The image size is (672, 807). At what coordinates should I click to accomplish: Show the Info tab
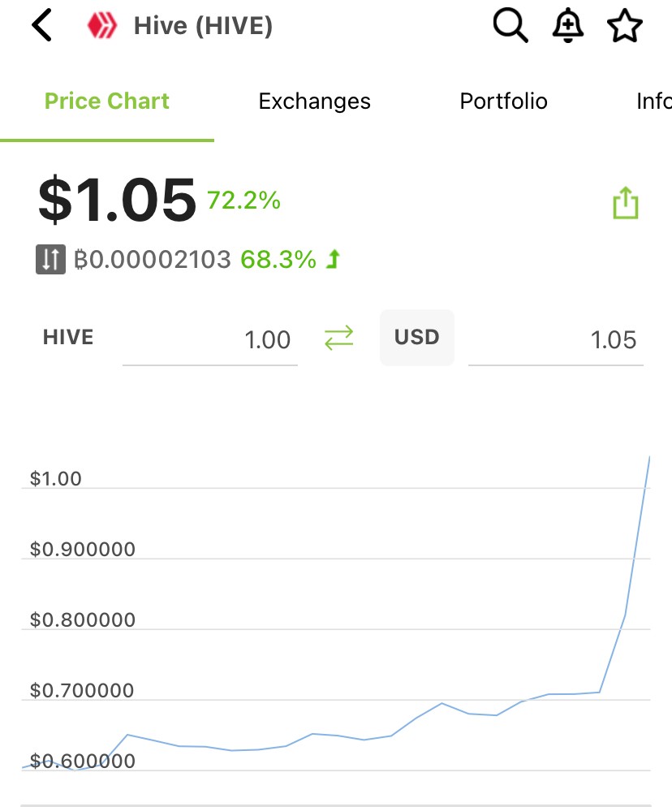[x=654, y=101]
